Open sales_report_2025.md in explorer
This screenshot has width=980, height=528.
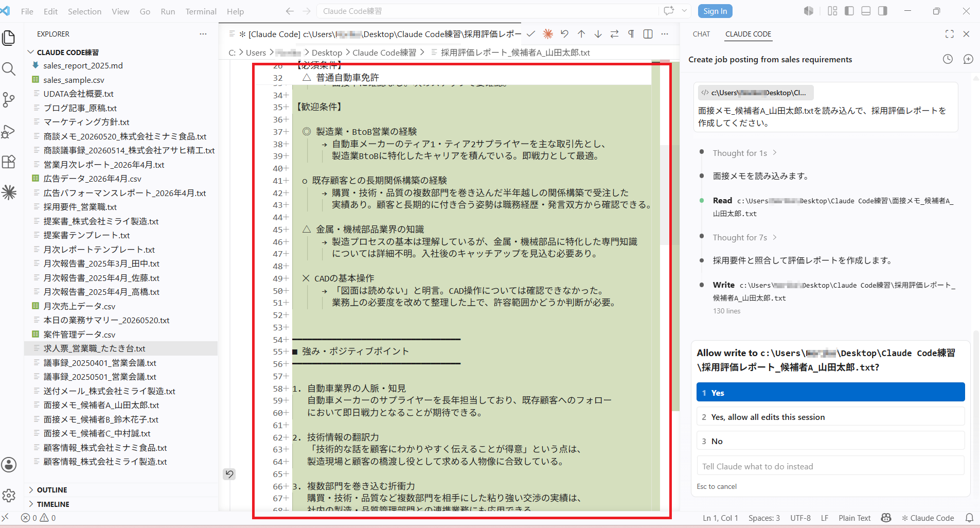point(83,65)
